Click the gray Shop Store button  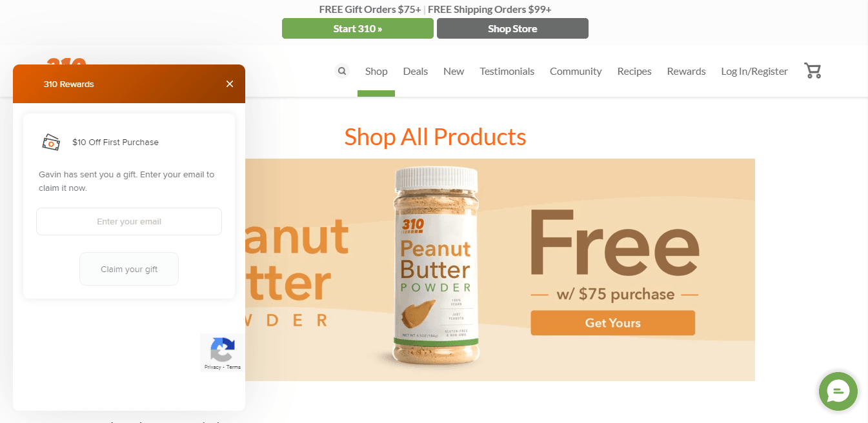[x=512, y=28]
